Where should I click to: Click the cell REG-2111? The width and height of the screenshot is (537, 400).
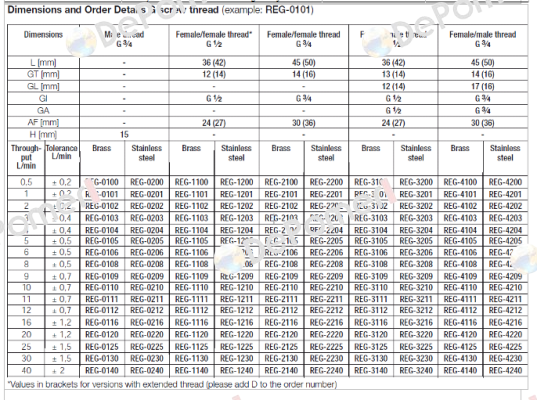pyautogui.click(x=281, y=299)
